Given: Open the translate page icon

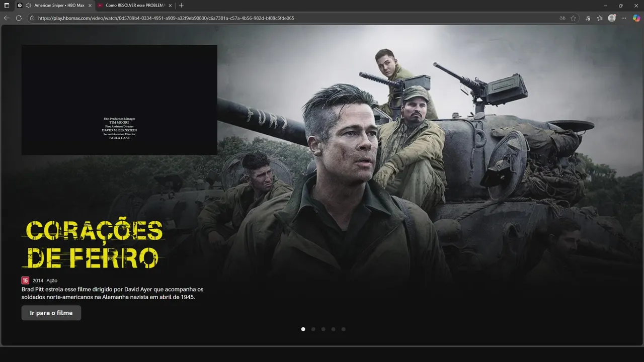Looking at the screenshot, I should 562,18.
